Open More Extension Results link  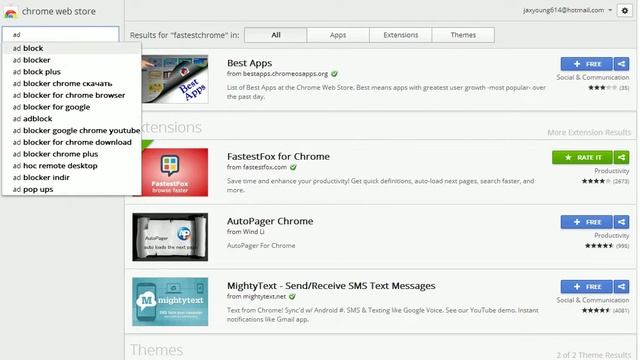tap(589, 132)
